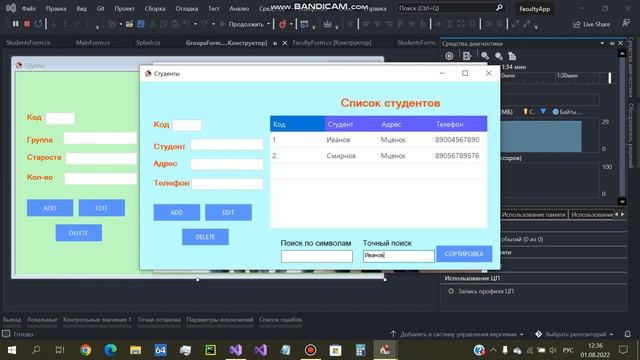Open the feedback icon next to Live Share
The width and height of the screenshot is (640, 360).
click(x=626, y=24)
